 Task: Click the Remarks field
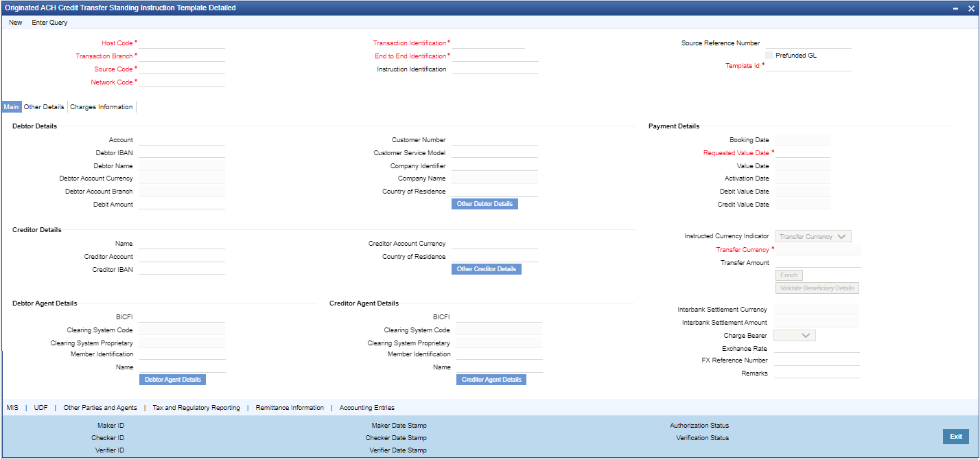click(817, 373)
